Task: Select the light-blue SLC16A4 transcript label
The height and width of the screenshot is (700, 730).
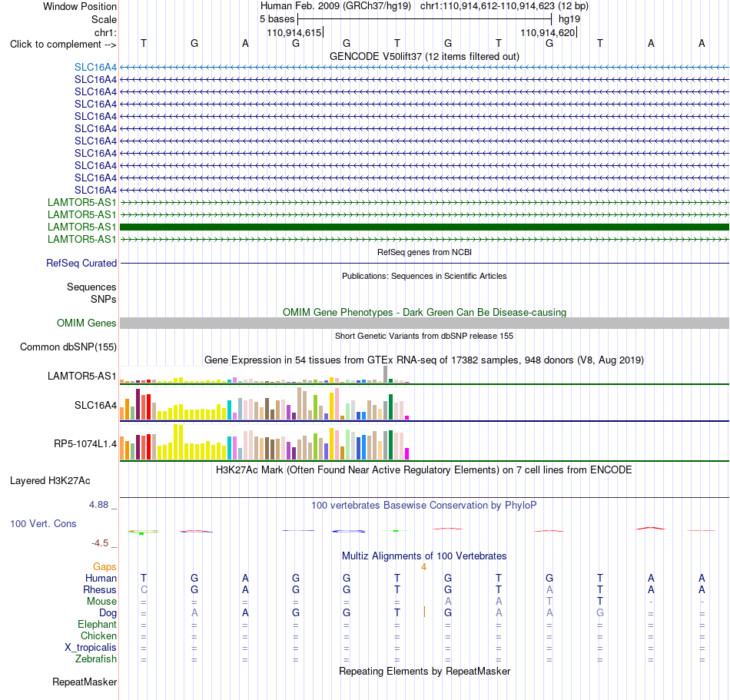Action: click(x=95, y=67)
